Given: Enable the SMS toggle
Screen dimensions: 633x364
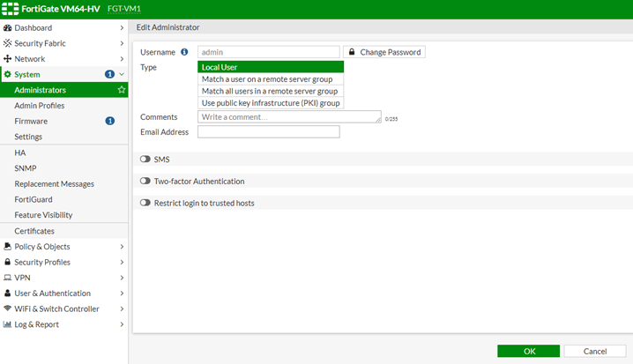Looking at the screenshot, I should point(145,160).
